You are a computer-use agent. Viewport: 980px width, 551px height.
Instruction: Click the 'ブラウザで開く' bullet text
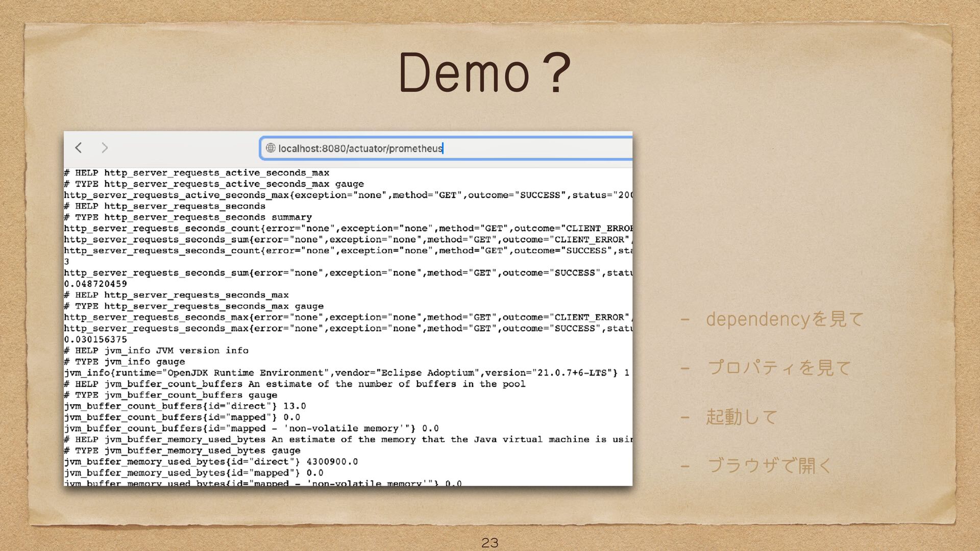769,465
